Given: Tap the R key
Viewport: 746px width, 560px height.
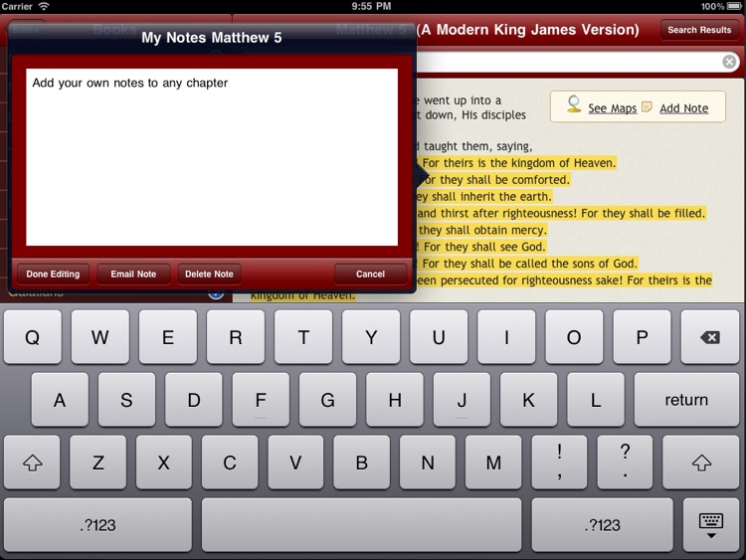Looking at the screenshot, I should tap(236, 337).
